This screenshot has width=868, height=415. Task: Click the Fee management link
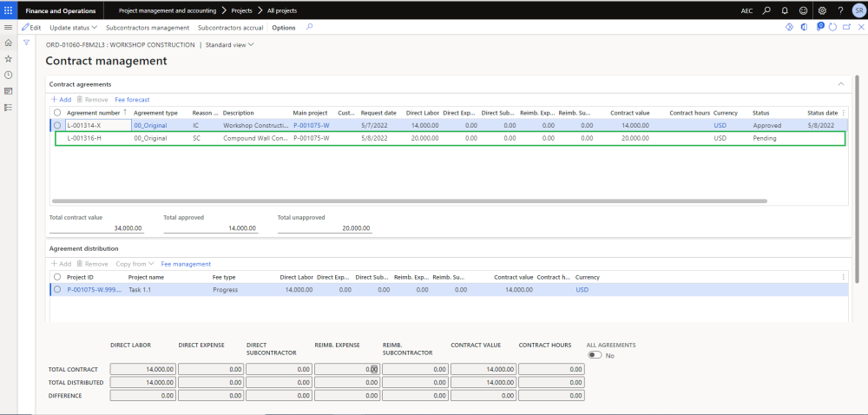click(186, 264)
